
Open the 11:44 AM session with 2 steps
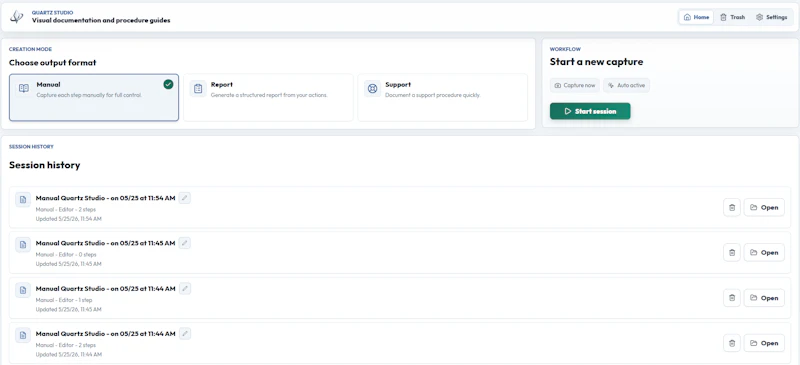pyautogui.click(x=764, y=343)
